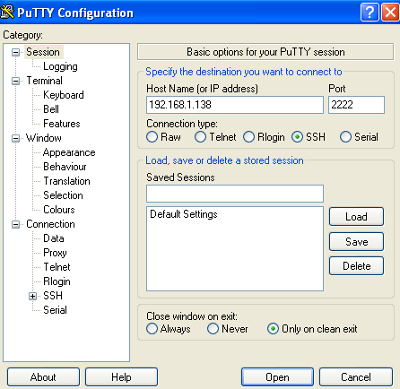Click the Delete session button
This screenshot has width=400, height=389.
(x=356, y=266)
